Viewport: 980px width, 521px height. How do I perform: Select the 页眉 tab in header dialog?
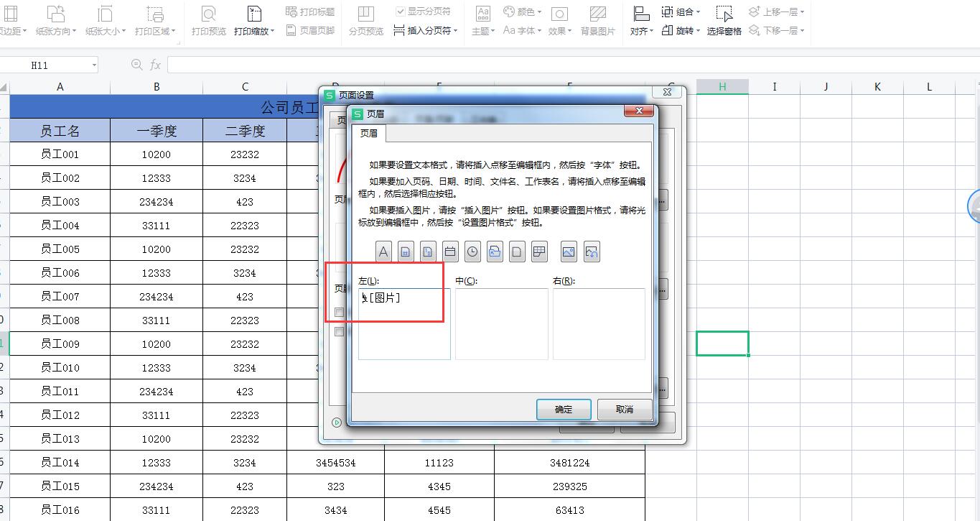369,134
